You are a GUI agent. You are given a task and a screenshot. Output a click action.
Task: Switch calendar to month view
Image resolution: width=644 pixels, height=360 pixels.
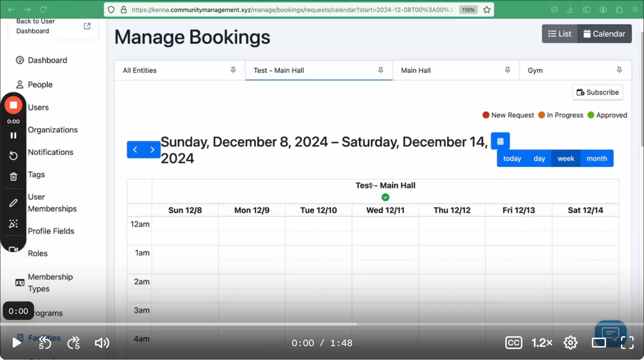pos(597,158)
